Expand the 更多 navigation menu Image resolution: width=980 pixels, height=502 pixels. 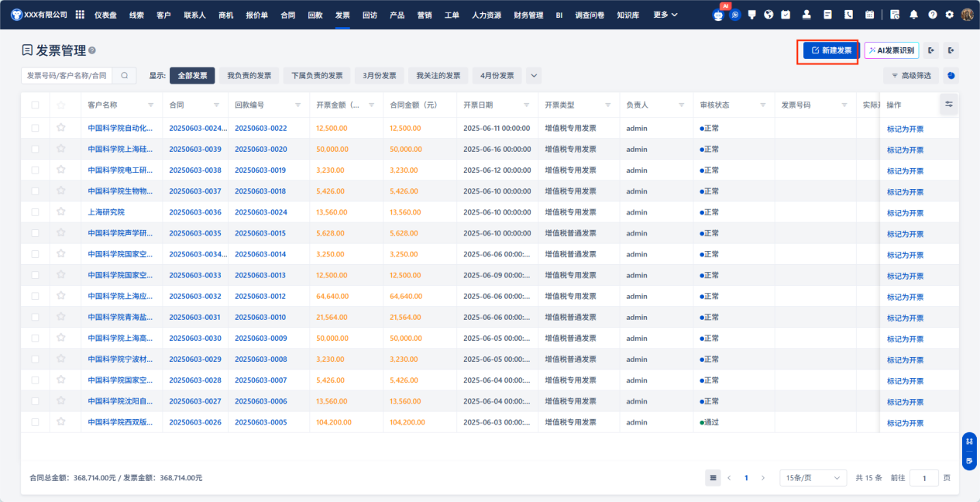(665, 15)
